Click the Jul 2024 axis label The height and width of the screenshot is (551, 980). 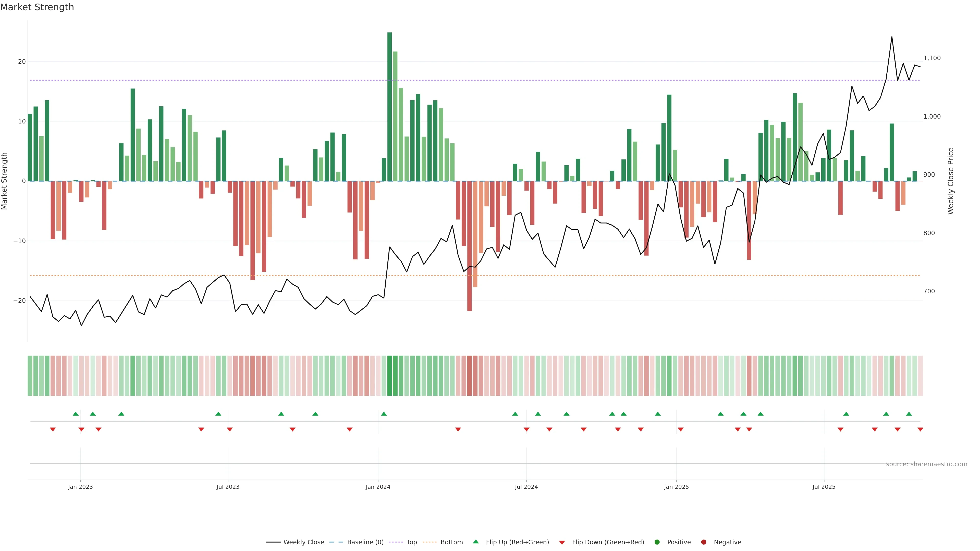click(526, 487)
